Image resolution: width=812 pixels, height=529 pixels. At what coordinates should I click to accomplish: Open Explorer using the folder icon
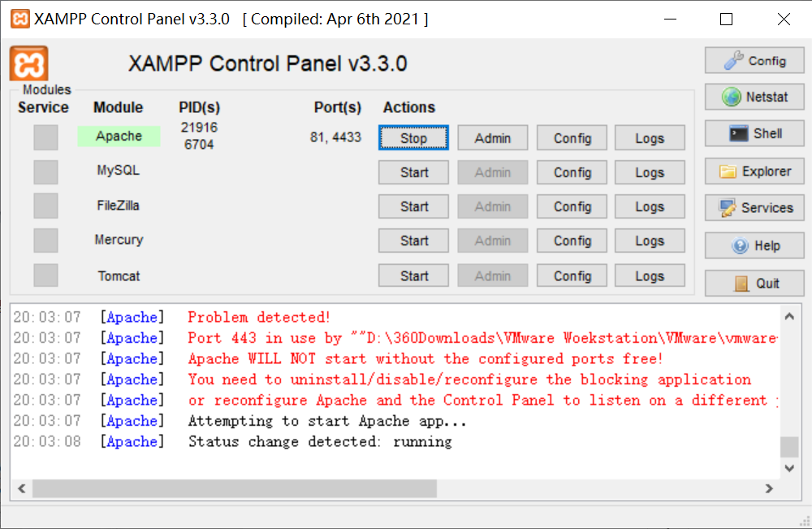coord(754,171)
